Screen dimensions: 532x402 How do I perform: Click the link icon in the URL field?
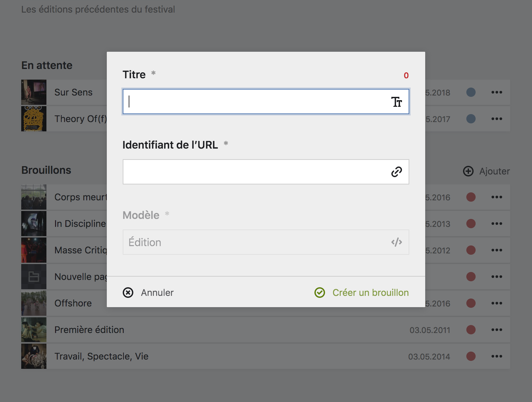(397, 172)
